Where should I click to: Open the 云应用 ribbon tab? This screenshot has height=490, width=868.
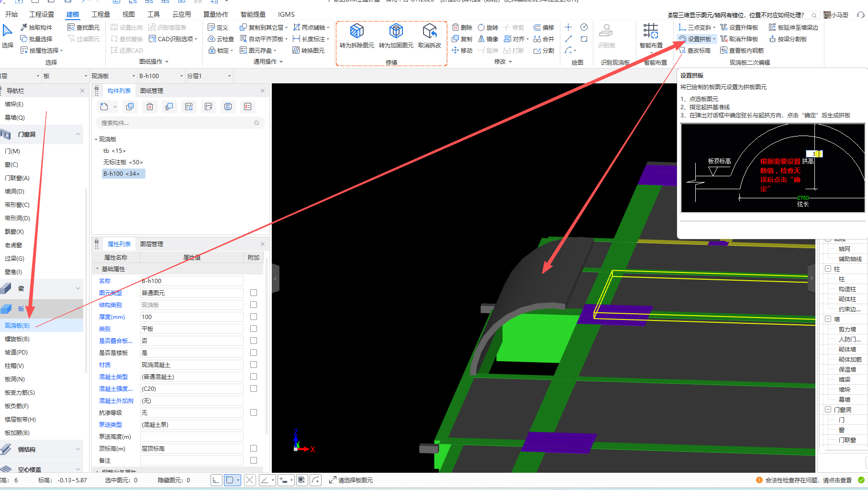(x=181, y=14)
